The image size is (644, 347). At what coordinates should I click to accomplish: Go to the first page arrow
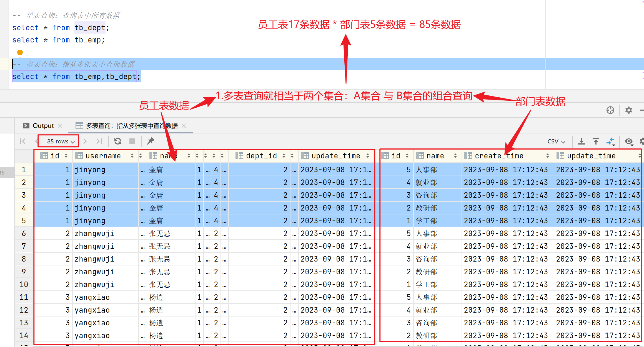(x=23, y=141)
